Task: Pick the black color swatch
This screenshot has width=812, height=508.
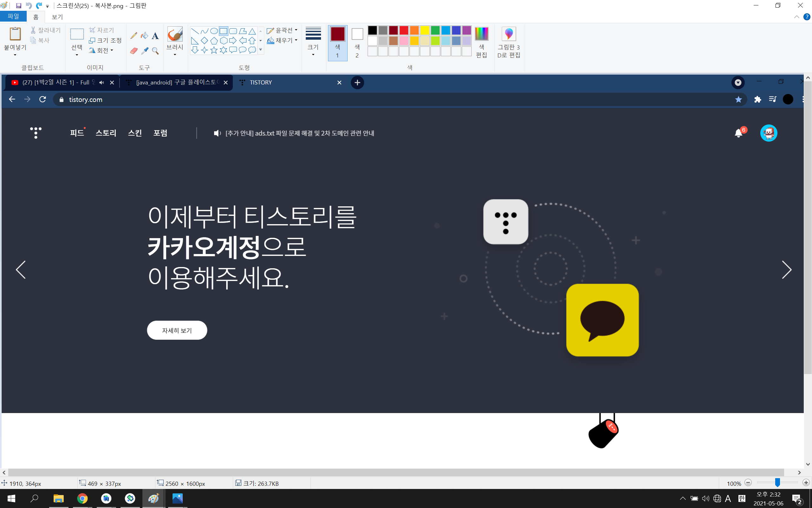Action: click(372, 30)
